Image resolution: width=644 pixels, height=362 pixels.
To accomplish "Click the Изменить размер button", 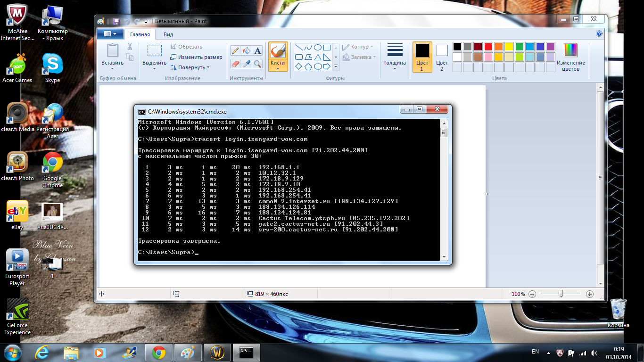I will [196, 57].
